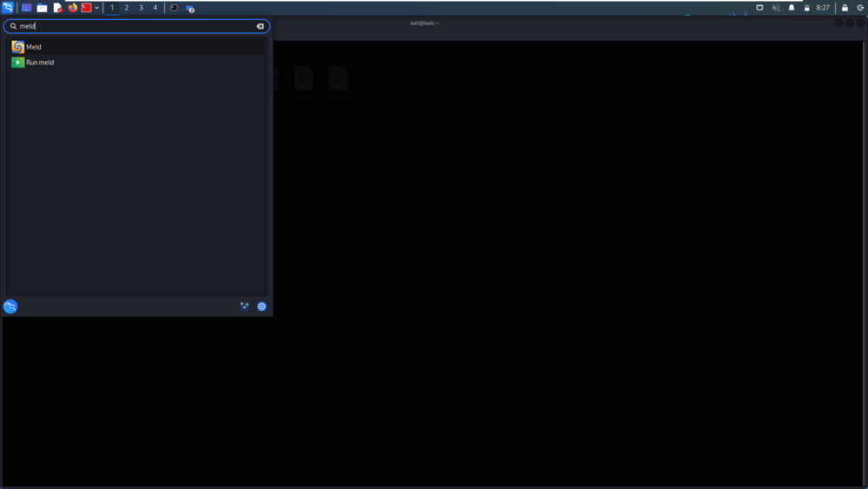Open menu settings via the sliders icon

click(244, 307)
